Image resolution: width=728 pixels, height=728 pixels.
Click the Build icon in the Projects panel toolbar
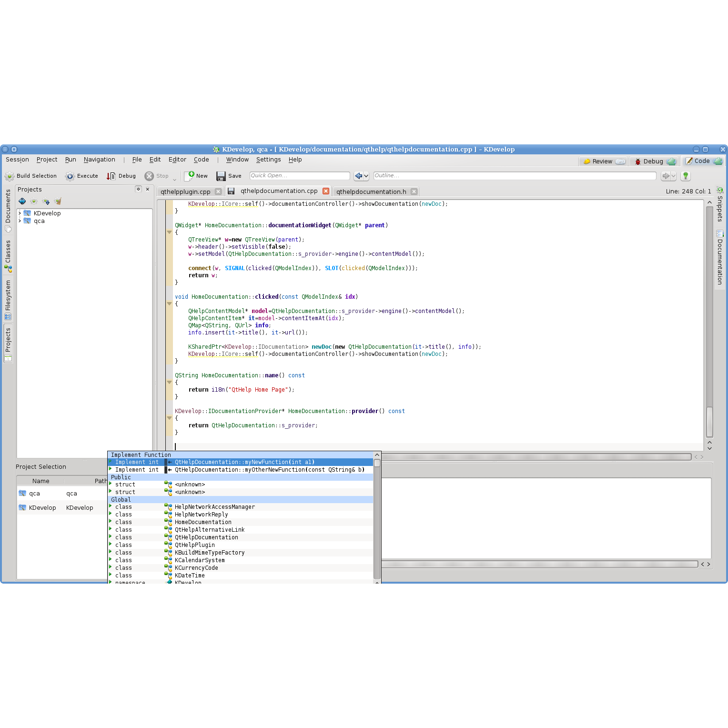(x=34, y=201)
